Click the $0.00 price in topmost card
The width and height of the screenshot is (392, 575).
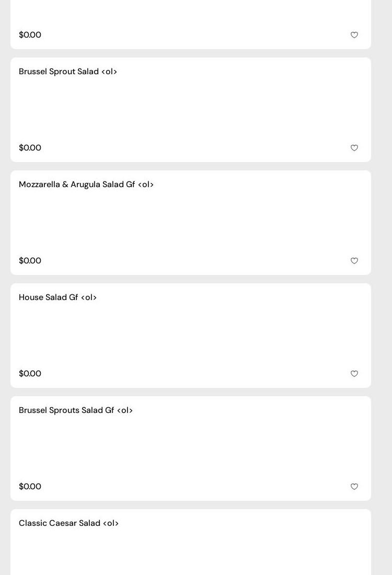[x=30, y=35]
